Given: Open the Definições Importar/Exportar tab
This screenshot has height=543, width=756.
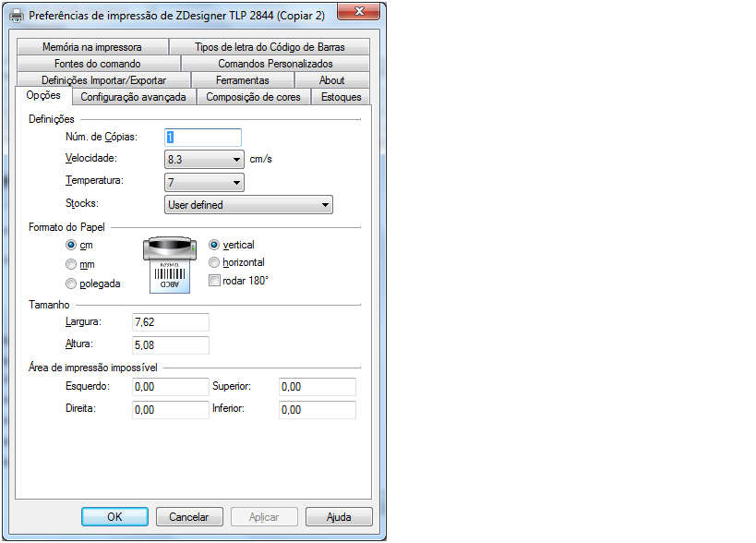Looking at the screenshot, I should 103,80.
